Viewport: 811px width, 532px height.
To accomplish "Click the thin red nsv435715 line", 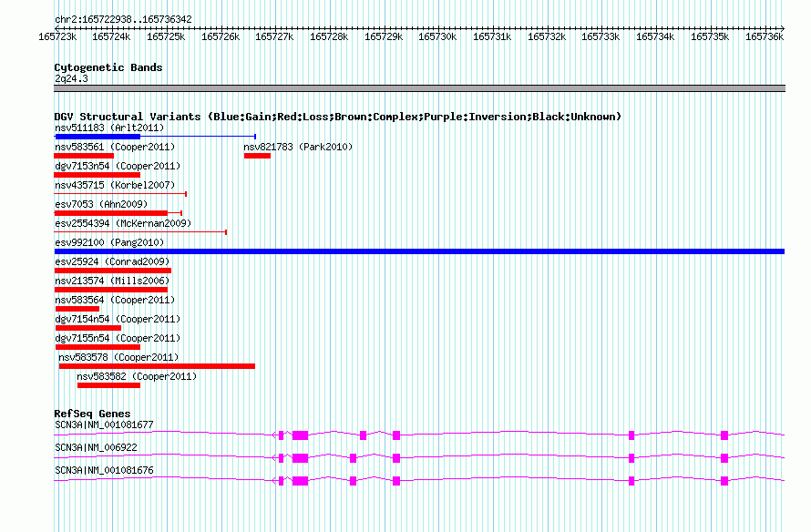I will [x=120, y=194].
